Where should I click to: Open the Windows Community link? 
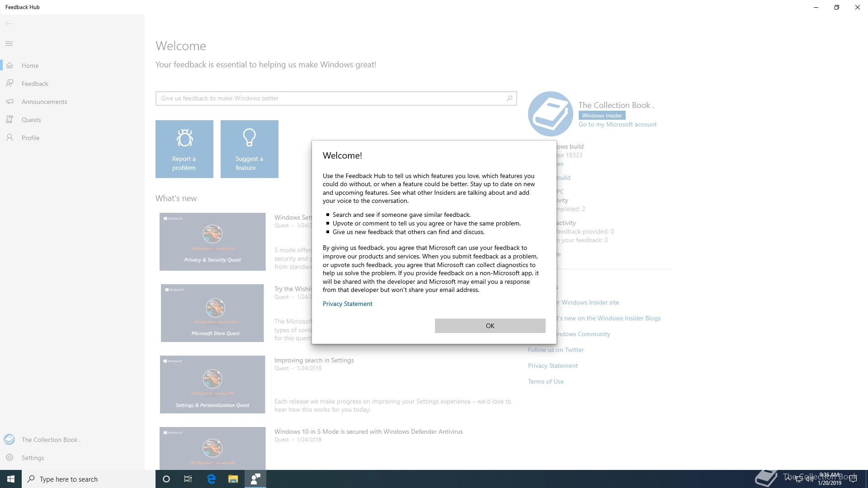(583, 334)
